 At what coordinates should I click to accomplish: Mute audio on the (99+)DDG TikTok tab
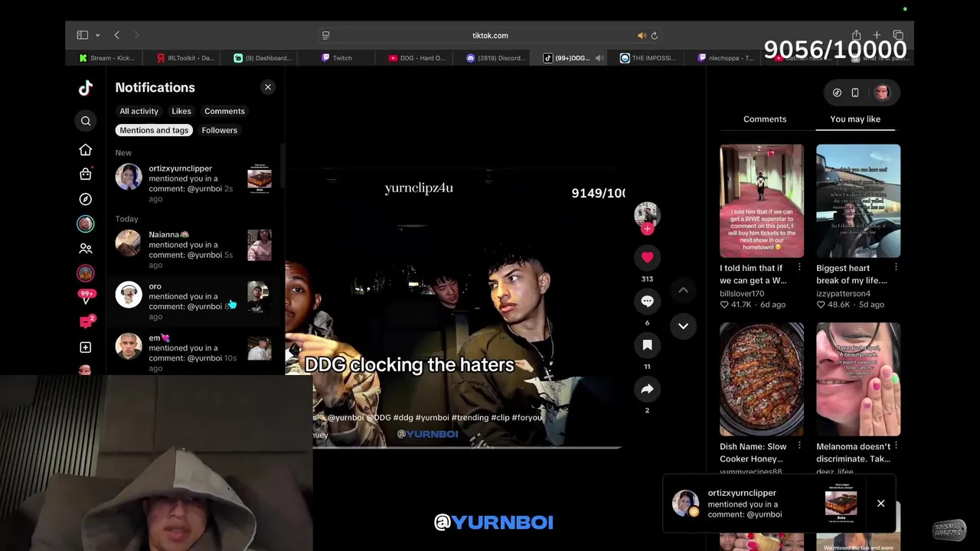[x=599, y=58]
